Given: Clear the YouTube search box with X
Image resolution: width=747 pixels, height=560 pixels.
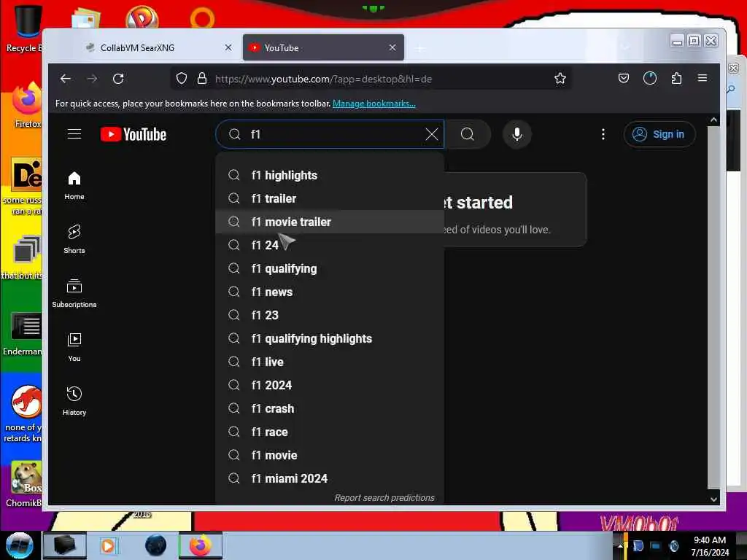Looking at the screenshot, I should click(x=432, y=134).
